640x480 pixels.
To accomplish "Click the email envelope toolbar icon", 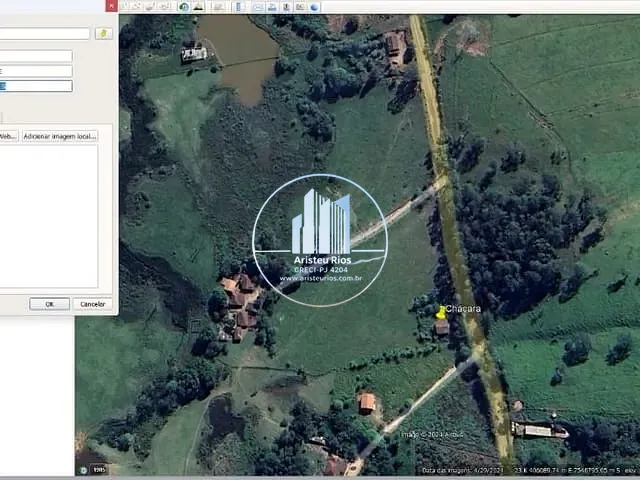I will (x=258, y=7).
